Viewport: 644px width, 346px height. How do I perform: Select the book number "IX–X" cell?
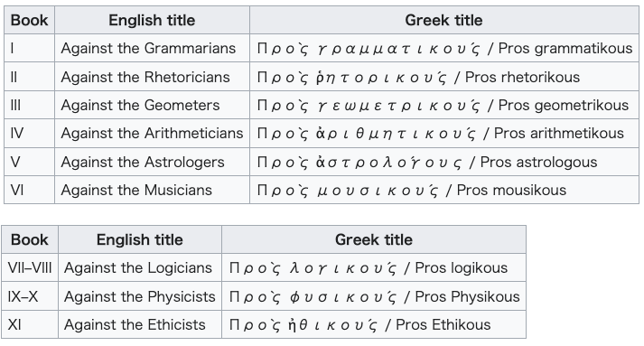point(30,296)
